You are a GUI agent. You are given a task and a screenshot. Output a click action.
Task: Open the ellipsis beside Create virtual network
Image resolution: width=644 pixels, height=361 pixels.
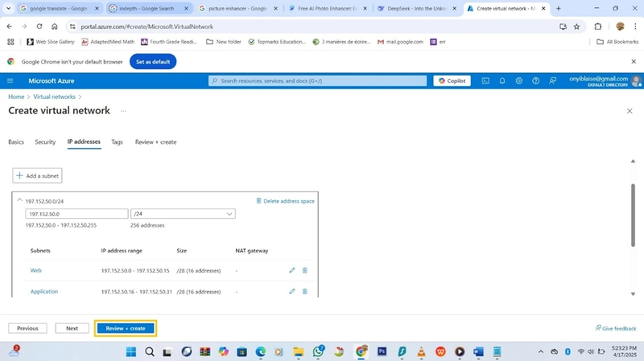[x=123, y=111]
